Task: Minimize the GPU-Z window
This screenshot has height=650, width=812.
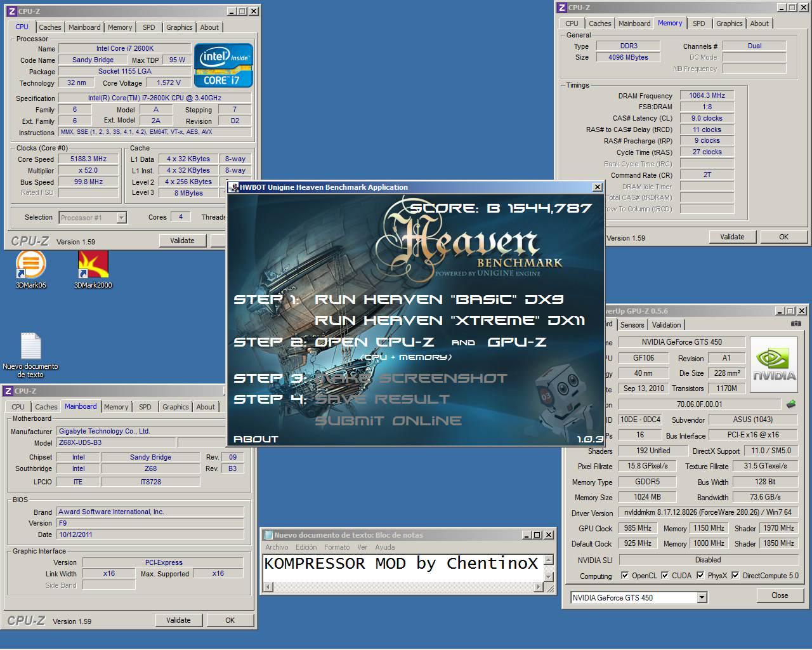Action: [778, 311]
